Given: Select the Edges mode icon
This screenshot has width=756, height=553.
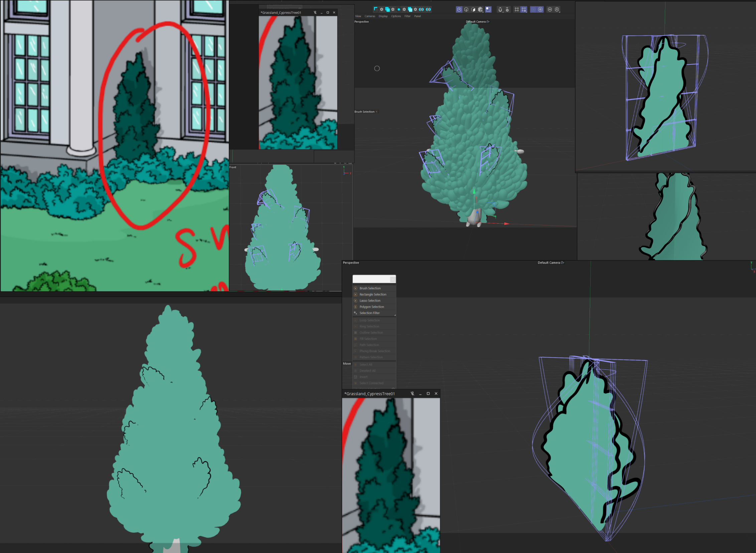Looking at the screenshot, I should click(x=466, y=9).
